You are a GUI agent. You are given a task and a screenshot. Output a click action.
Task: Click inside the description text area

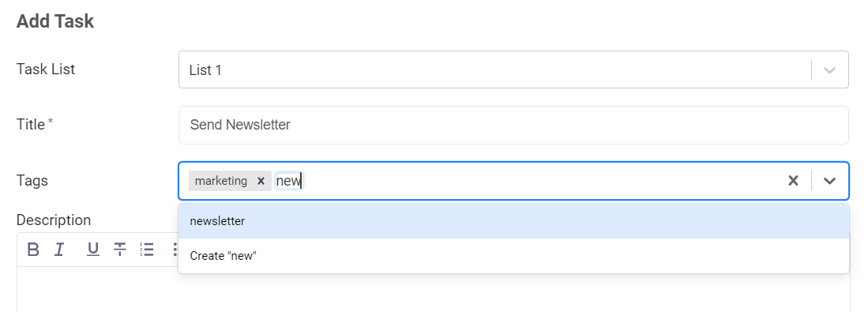(x=434, y=289)
